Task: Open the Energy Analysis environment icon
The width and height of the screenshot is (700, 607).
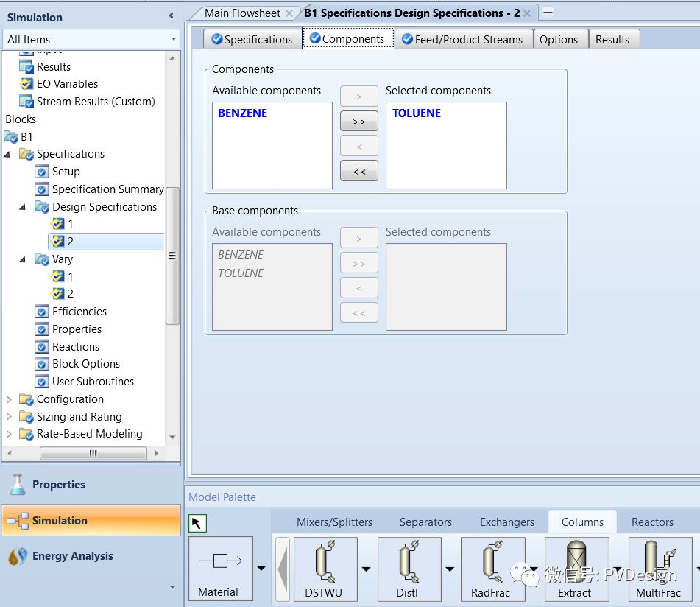Action: pos(18,556)
